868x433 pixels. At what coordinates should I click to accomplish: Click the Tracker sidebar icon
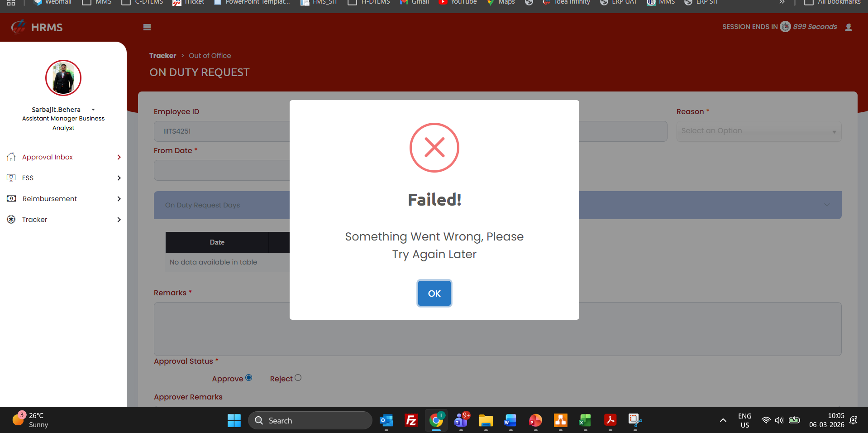[11, 220]
